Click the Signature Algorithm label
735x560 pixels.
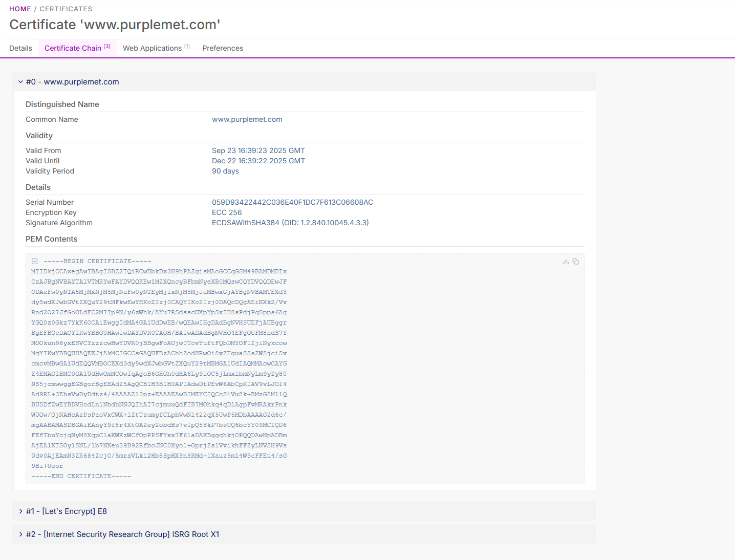pos(59,223)
